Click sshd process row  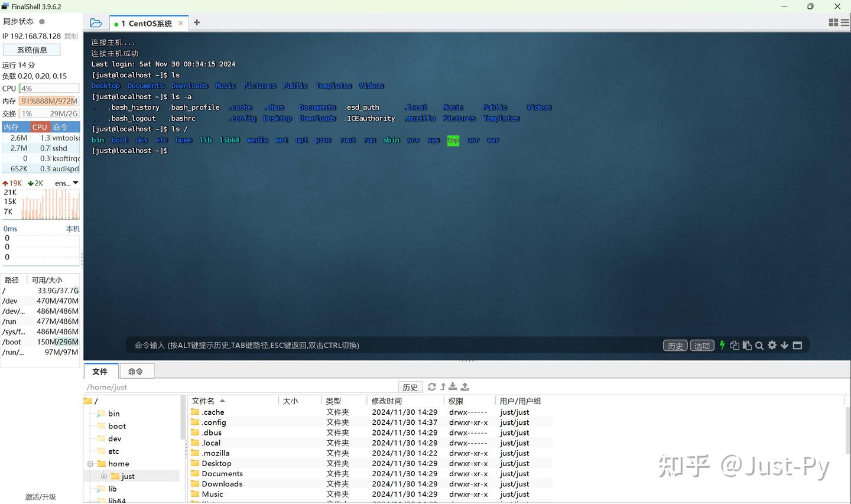coord(41,148)
